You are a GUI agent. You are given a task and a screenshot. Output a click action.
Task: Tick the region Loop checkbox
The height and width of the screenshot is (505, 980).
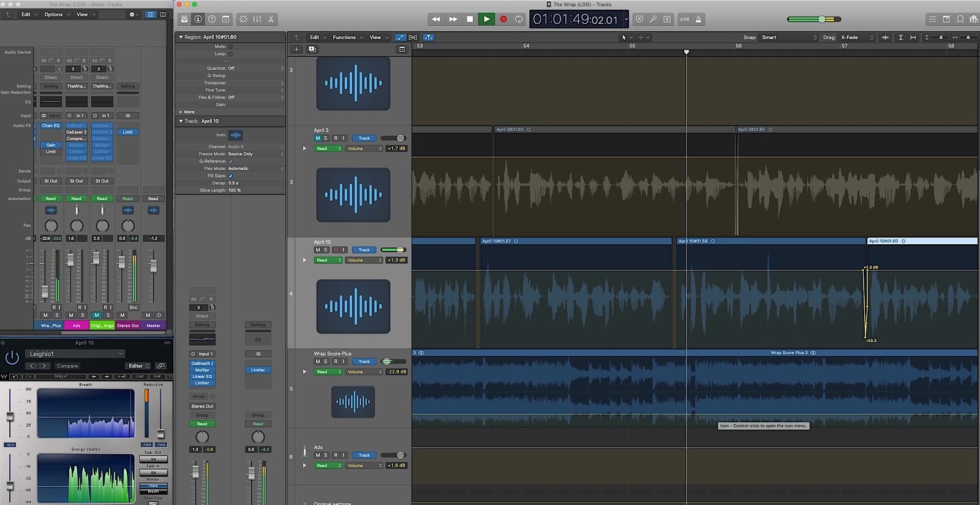click(230, 54)
